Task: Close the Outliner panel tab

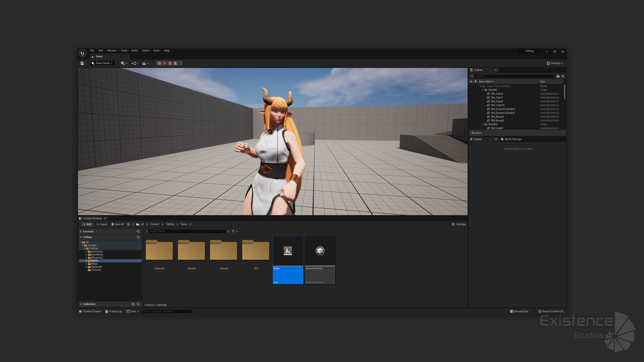Action: (x=496, y=70)
